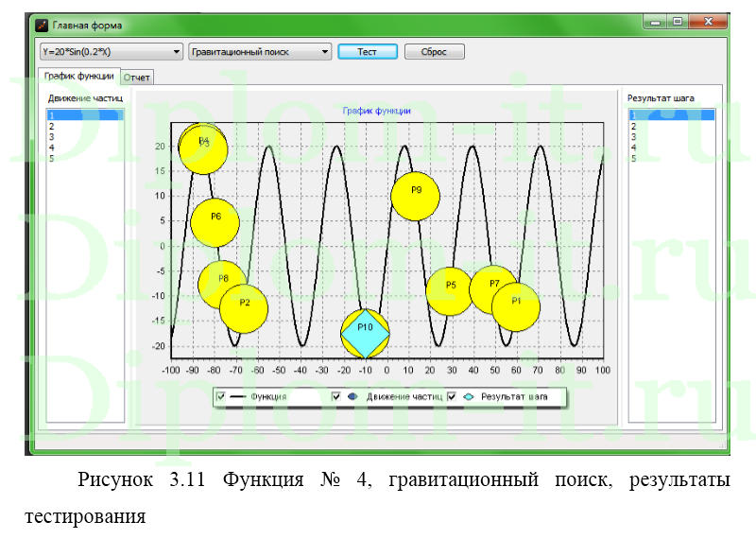
Task: Select item 5 in Результат шага list
Action: 634,158
